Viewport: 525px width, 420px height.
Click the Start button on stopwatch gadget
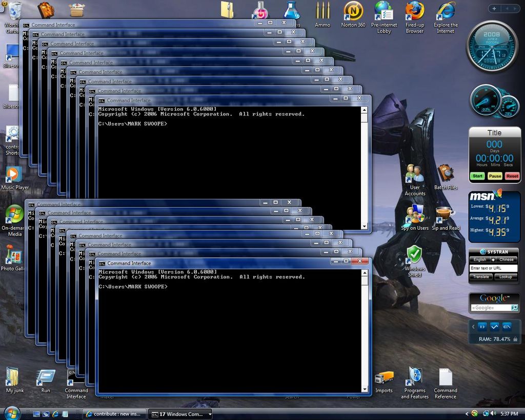coord(477,176)
